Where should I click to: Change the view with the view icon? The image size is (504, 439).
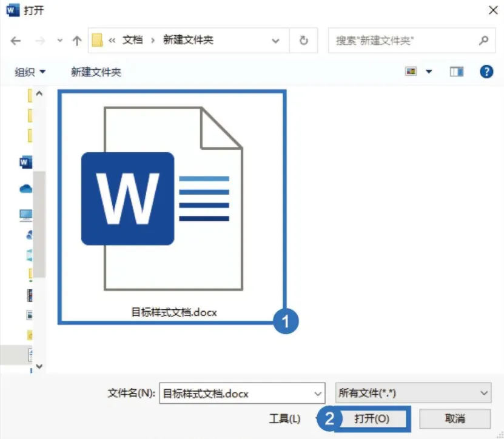[411, 72]
